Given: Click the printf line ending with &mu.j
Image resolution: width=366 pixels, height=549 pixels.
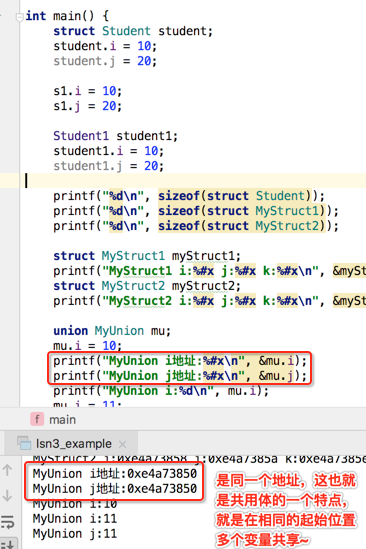Looking at the screenshot, I should 180,376.
